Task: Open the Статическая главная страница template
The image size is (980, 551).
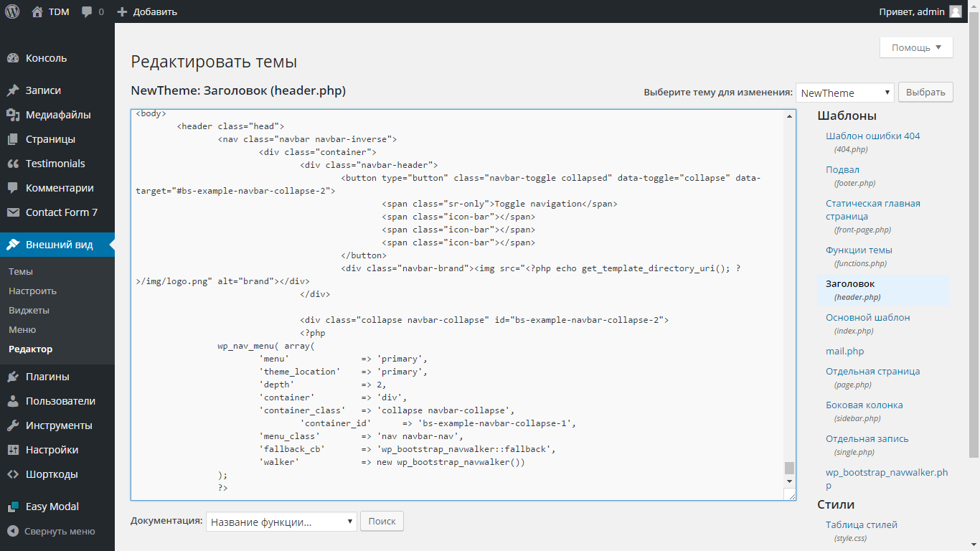Action: pos(872,209)
